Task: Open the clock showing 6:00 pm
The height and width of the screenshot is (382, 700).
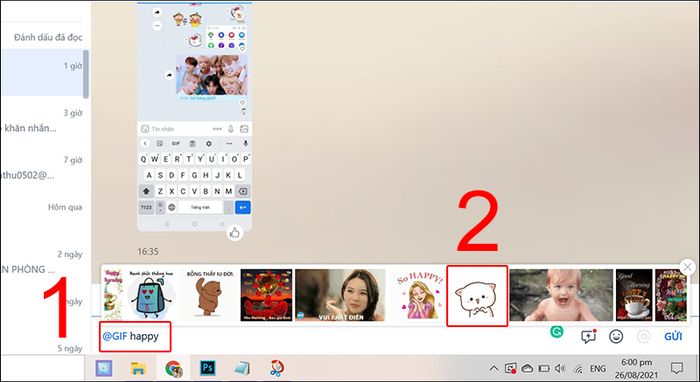Action: (636, 369)
